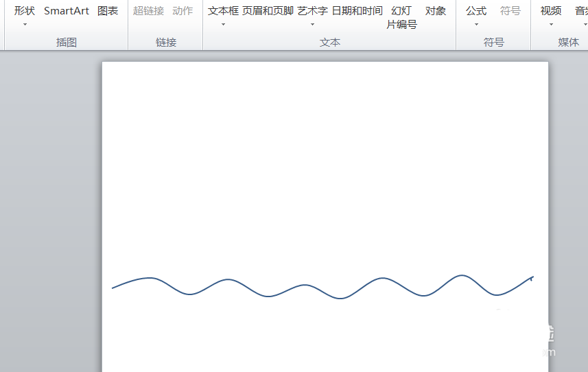
Task: Click the 符号 symbol button
Action: 510,11
